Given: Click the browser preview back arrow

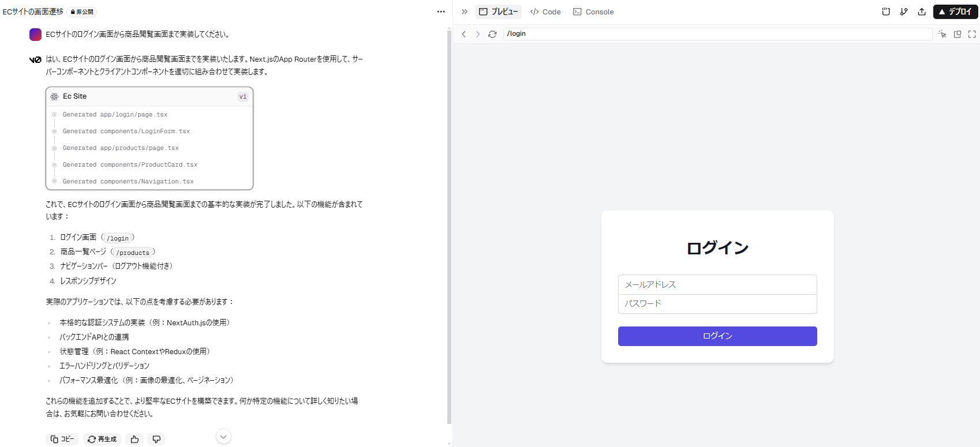Looking at the screenshot, I should pos(463,34).
